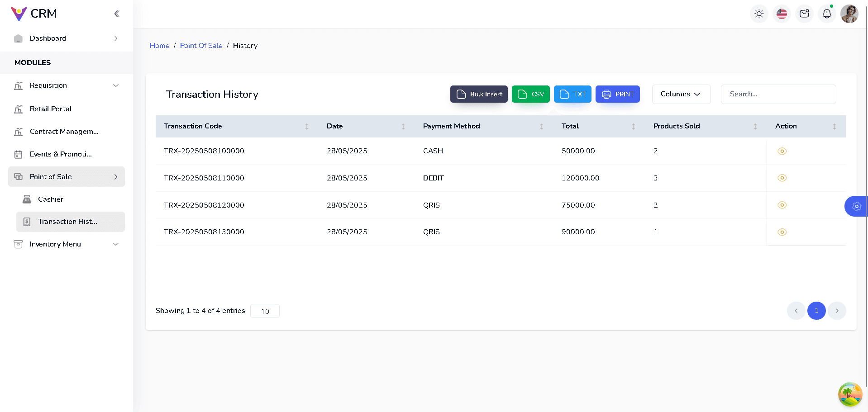Open language selector flag icon
The width and height of the screenshot is (868, 412).
pos(782,14)
